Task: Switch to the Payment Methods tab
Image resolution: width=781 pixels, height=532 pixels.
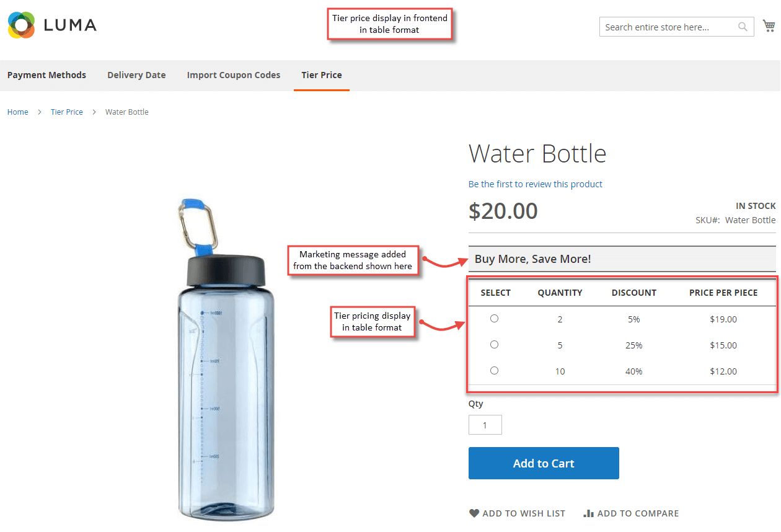Action: click(46, 74)
